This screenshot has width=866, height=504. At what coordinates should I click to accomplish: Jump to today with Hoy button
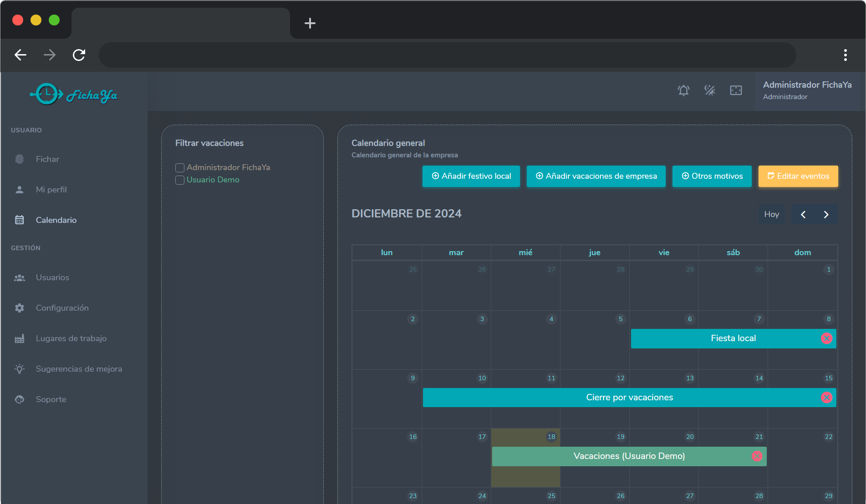point(771,215)
